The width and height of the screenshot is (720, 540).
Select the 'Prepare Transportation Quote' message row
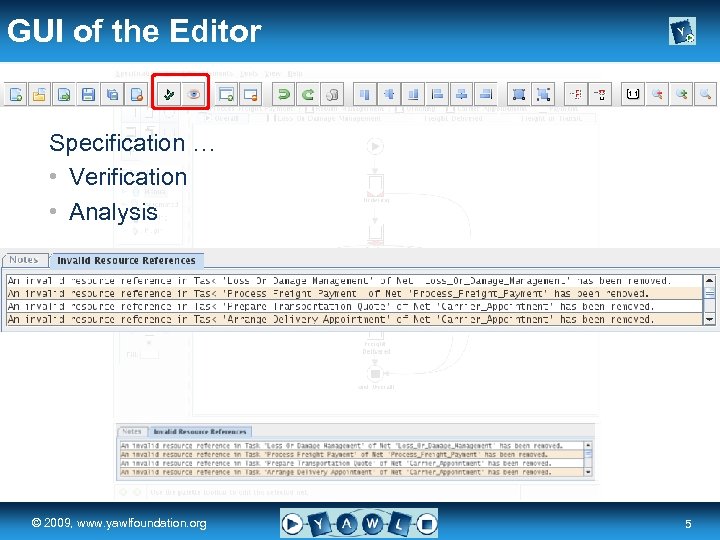354,306
